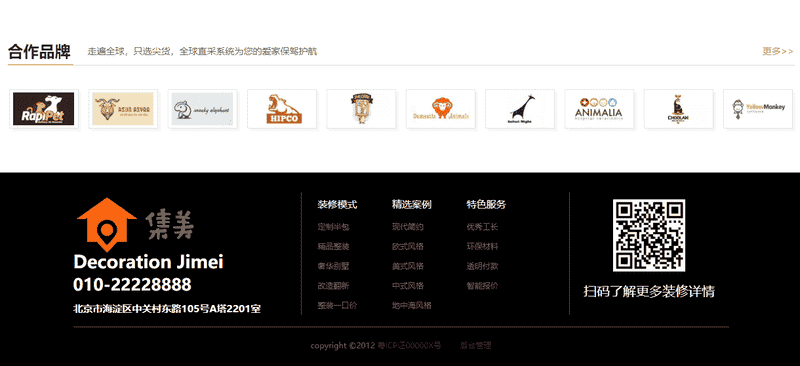Select the 特色服务 footer heading
The height and width of the screenshot is (366, 800).
coord(486,205)
